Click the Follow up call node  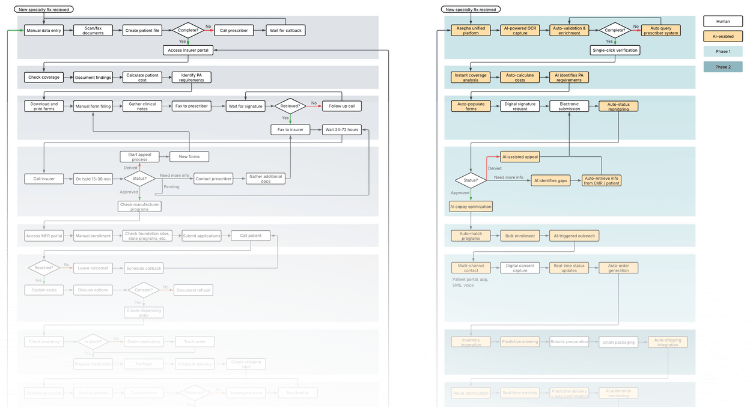(337, 105)
